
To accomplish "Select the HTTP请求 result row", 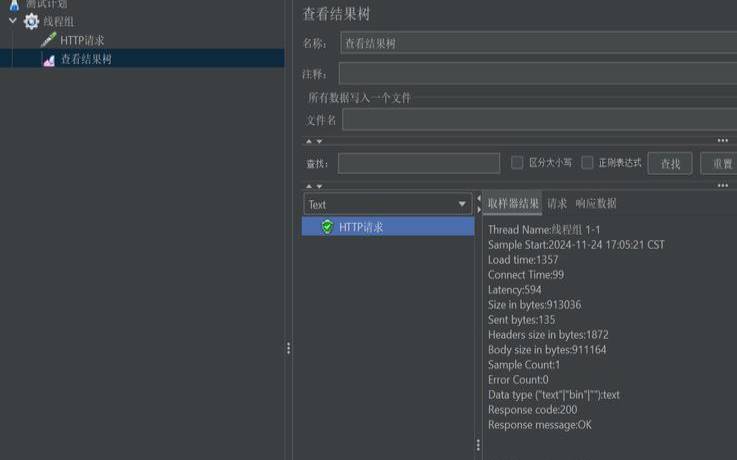I will pyautogui.click(x=388, y=226).
